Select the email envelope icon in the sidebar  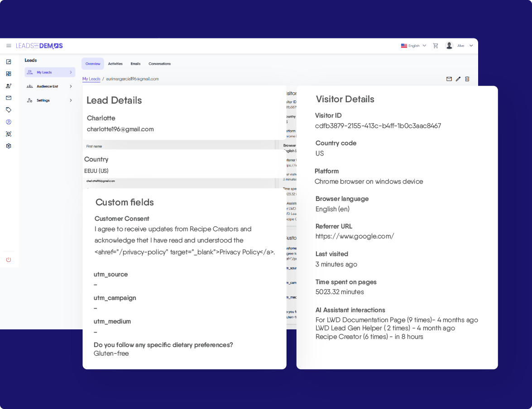[x=9, y=98]
